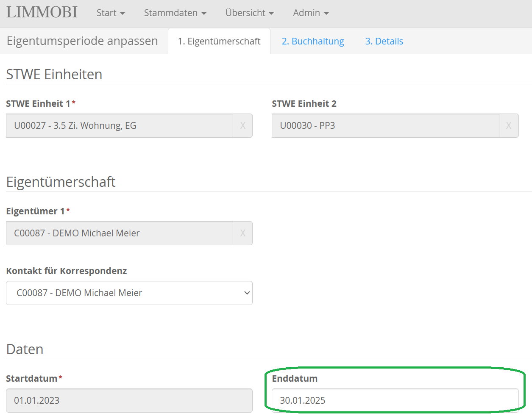Click the LIMMOBI logo
Image resolution: width=532 pixels, height=416 pixels.
click(42, 12)
